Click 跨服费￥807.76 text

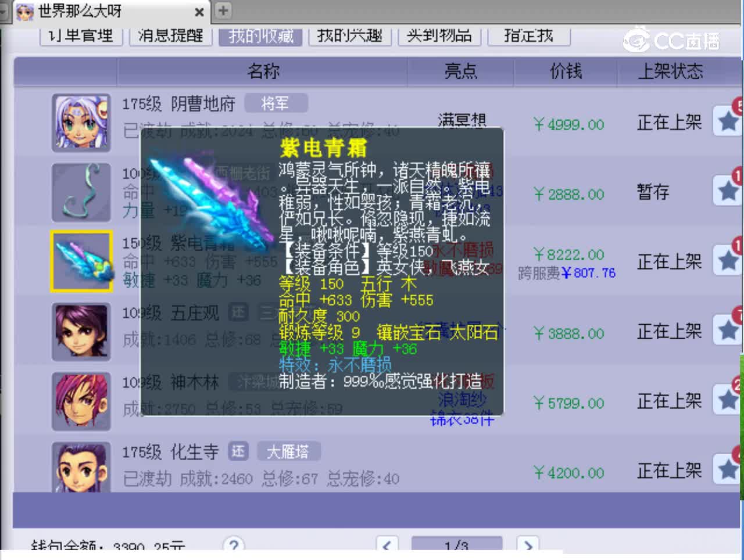pos(567,273)
